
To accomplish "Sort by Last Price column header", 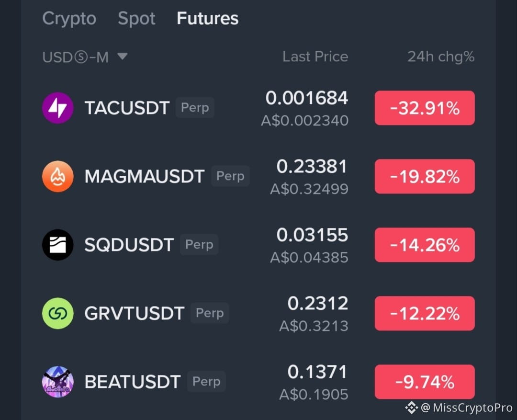I will [x=315, y=57].
